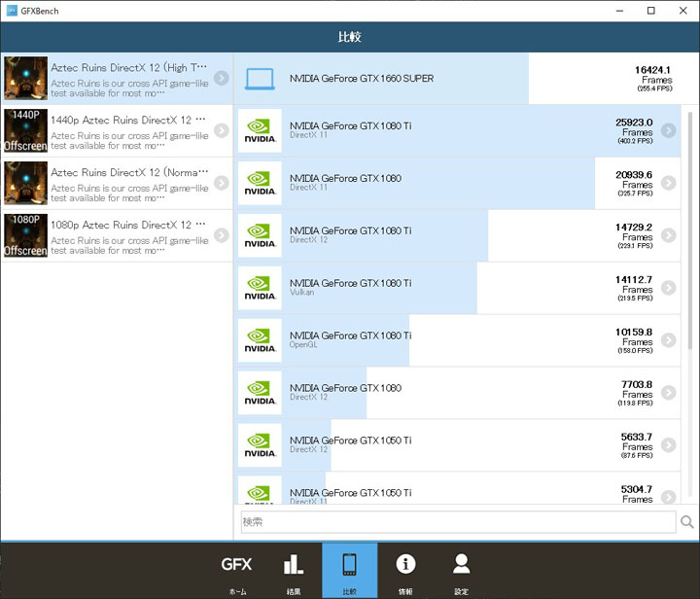Open details arrow for 25923.0 Frames result
The image size is (700, 599).
coord(668,130)
